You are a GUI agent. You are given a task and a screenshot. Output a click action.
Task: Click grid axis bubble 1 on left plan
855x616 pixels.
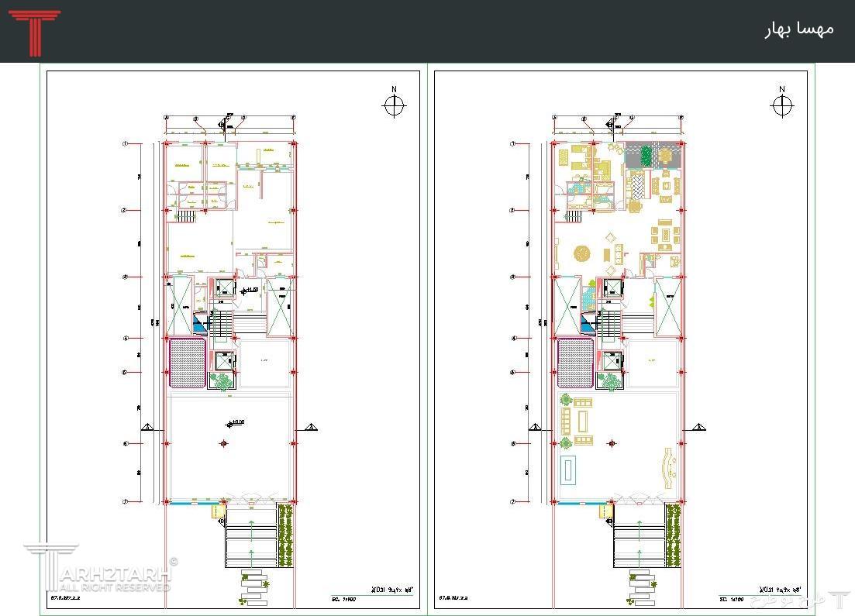(124, 143)
